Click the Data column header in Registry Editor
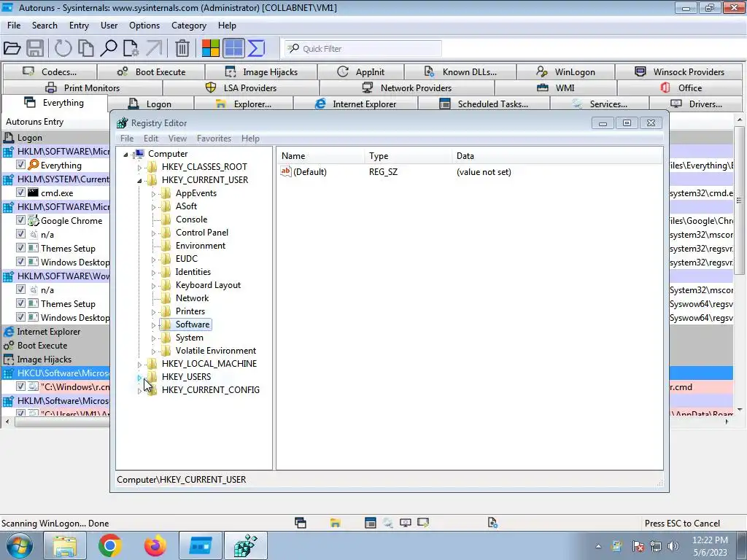This screenshot has height=560, width=747. coord(557,156)
